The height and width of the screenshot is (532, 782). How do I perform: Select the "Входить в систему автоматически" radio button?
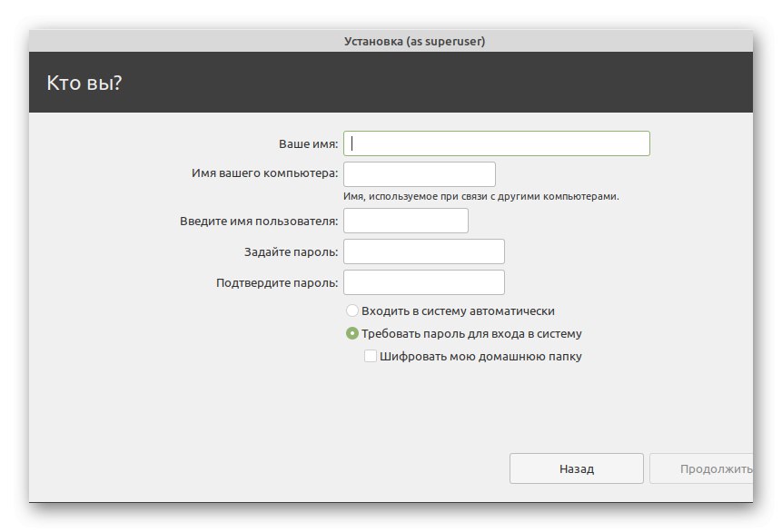click(x=352, y=310)
